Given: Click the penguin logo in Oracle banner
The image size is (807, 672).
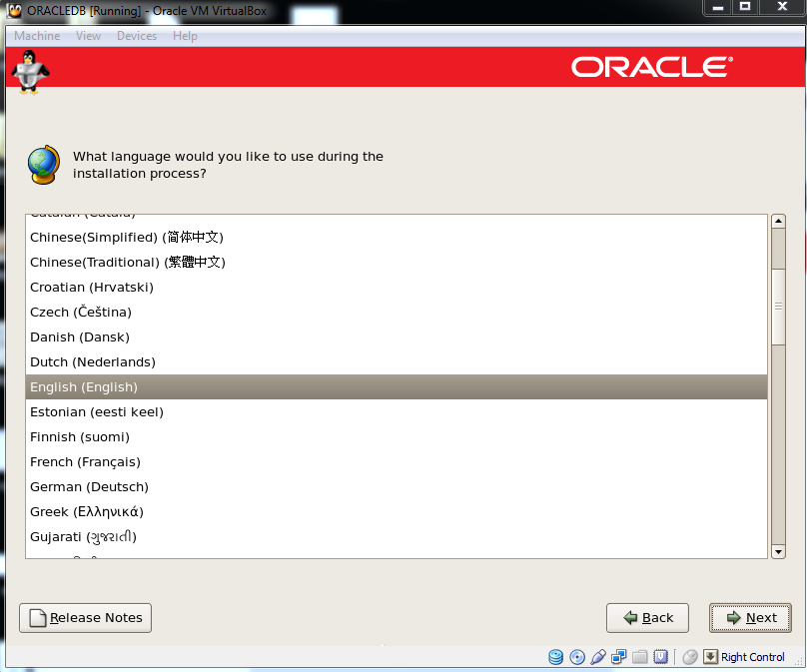Looking at the screenshot, I should pos(30,72).
